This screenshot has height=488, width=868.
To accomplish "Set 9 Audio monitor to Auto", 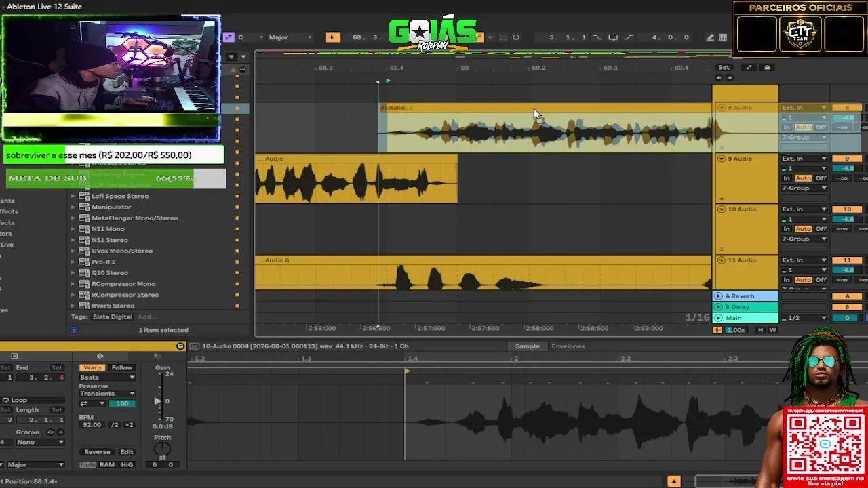I will click(803, 178).
